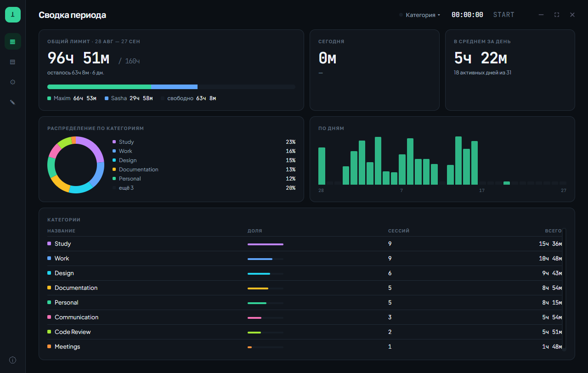Toggle fullscreen window icon
Image resolution: width=588 pixels, height=373 pixels.
pyautogui.click(x=557, y=15)
